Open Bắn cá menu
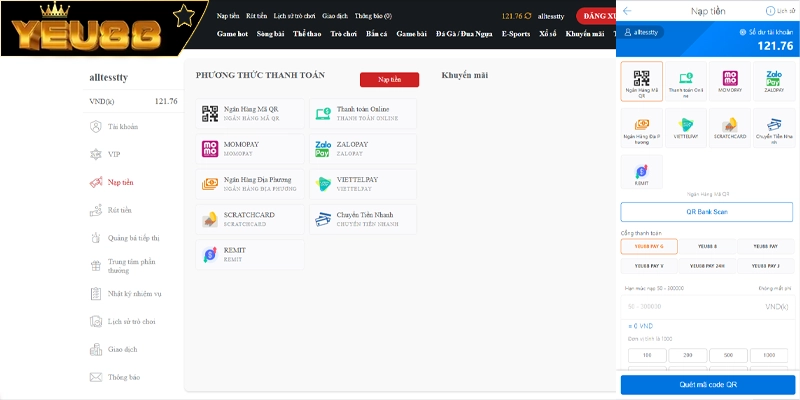 [377, 34]
